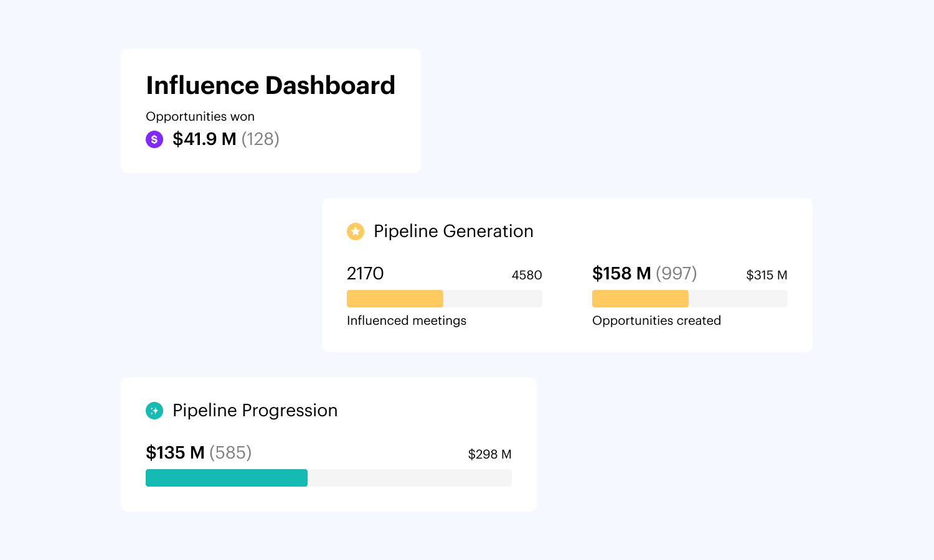This screenshot has width=934, height=560.
Task: Open the Pipeline Progression heading
Action: [x=255, y=411]
